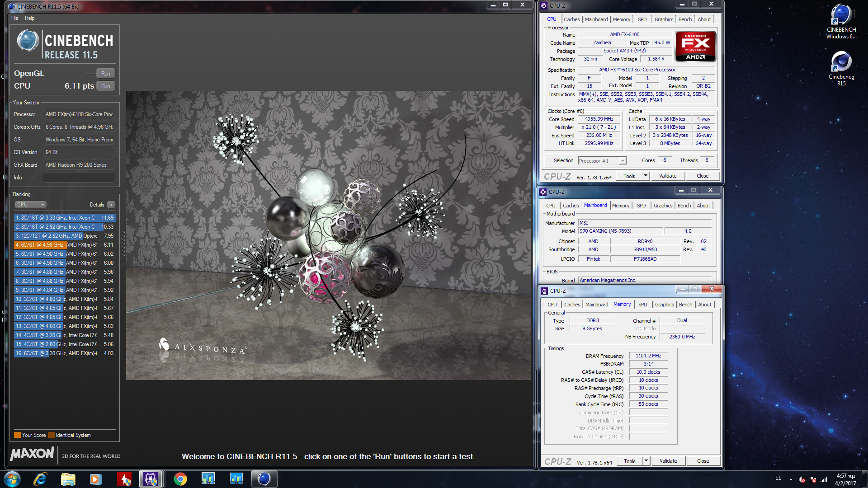
Task: Click the red lightning-bolt taskbar app icon
Action: coord(124,479)
